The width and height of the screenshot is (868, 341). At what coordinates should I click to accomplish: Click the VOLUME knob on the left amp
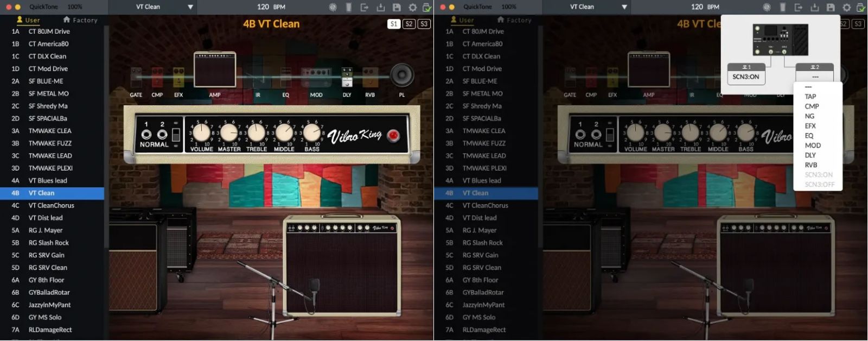coord(201,132)
